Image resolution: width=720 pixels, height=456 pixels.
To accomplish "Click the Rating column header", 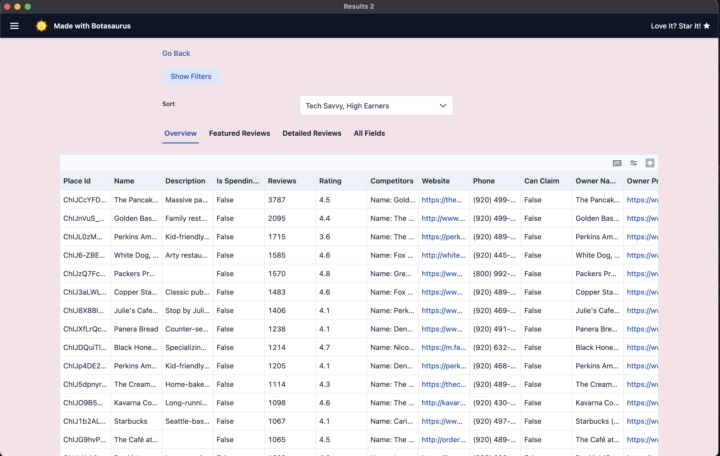I will 330,181.
